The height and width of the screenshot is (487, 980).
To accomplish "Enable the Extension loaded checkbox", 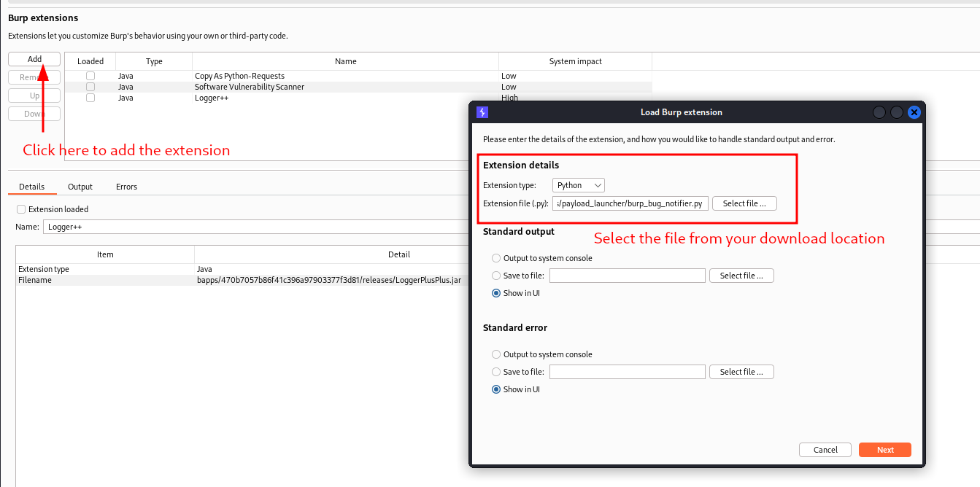I will point(21,209).
